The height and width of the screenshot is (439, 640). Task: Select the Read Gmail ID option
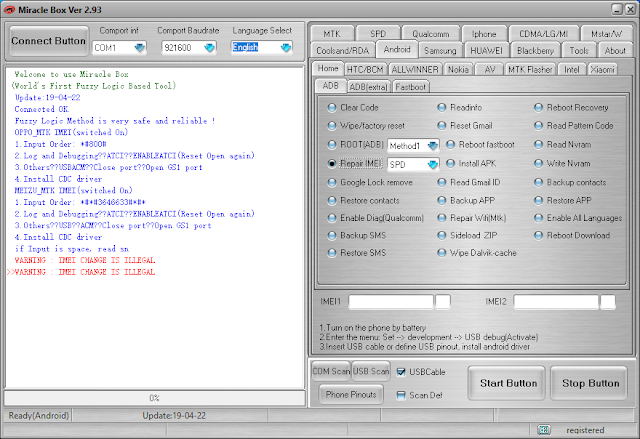(x=442, y=182)
